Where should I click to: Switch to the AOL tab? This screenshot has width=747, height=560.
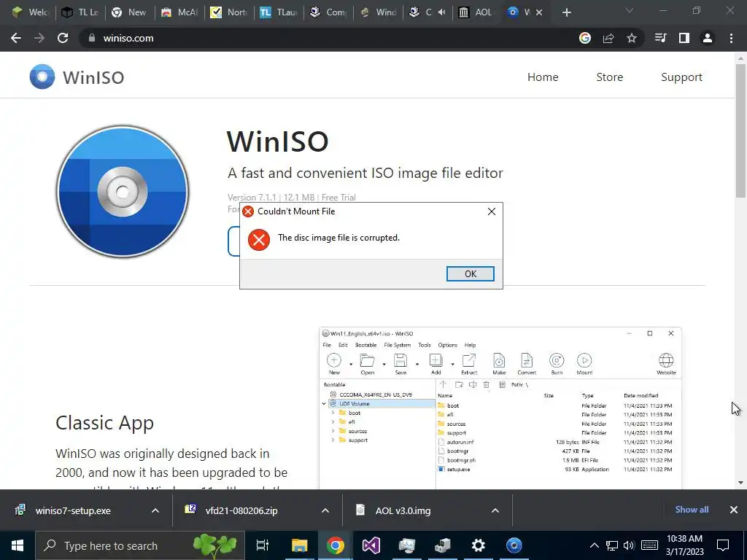tap(476, 12)
